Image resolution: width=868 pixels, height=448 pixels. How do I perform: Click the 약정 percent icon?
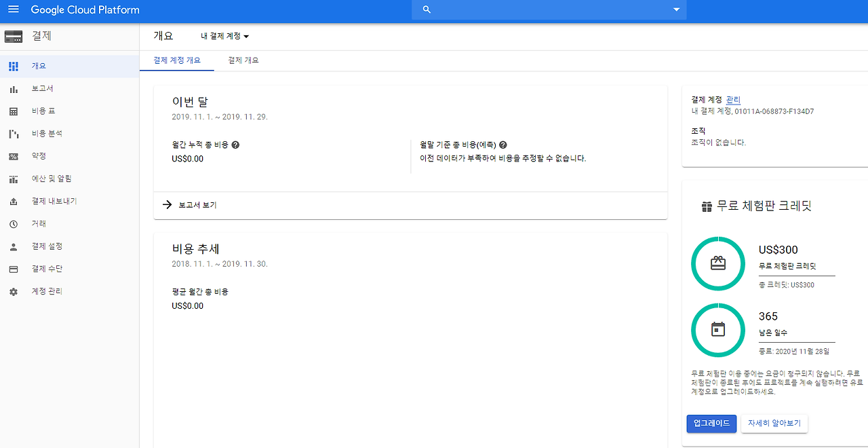(x=14, y=156)
